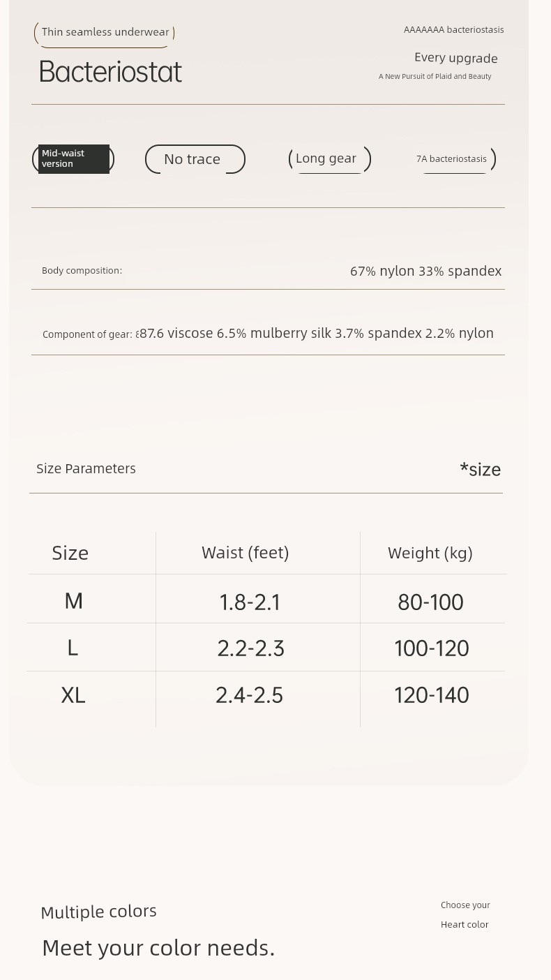The width and height of the screenshot is (551, 980).
Task: Click the "67% nylon 33% spandex" value
Action: click(x=425, y=271)
